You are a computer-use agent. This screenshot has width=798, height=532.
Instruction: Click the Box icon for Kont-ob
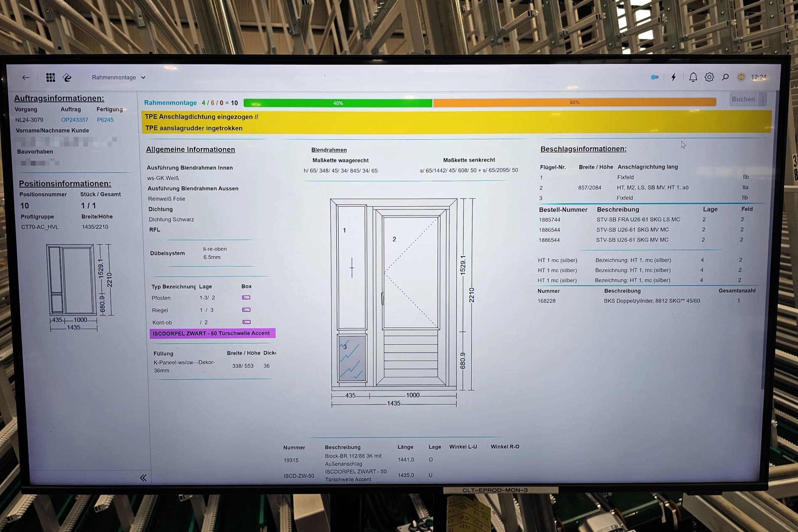246,322
